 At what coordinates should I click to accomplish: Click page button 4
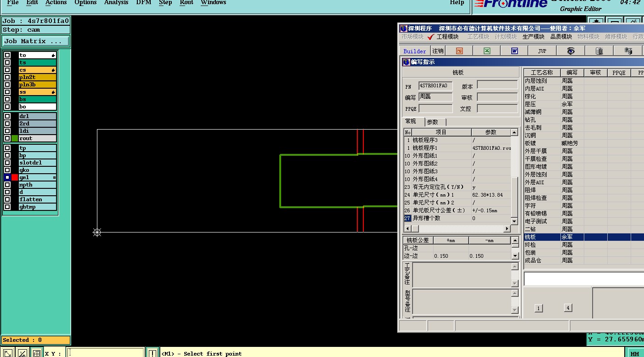coord(568,308)
